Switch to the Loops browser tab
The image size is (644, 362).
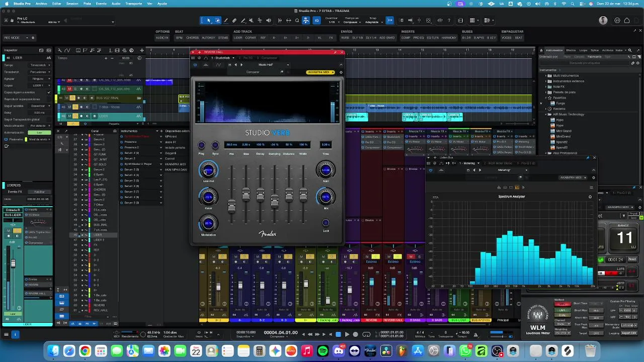[583, 50]
